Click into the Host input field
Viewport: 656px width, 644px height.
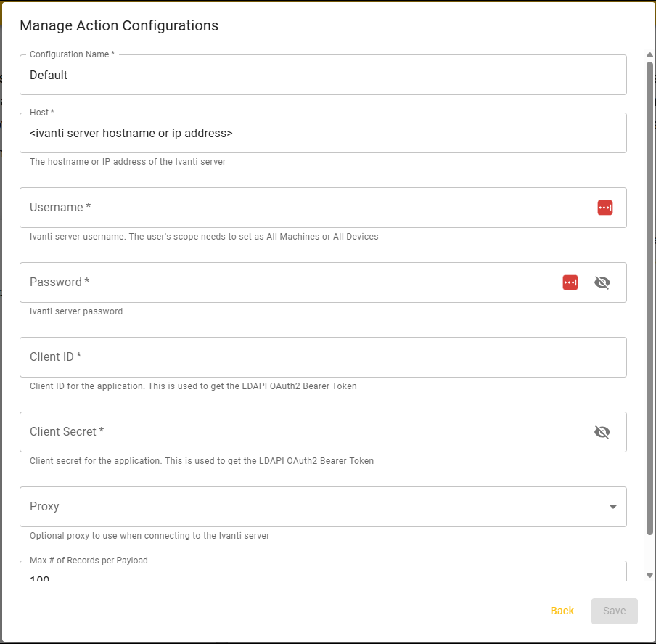(323, 133)
